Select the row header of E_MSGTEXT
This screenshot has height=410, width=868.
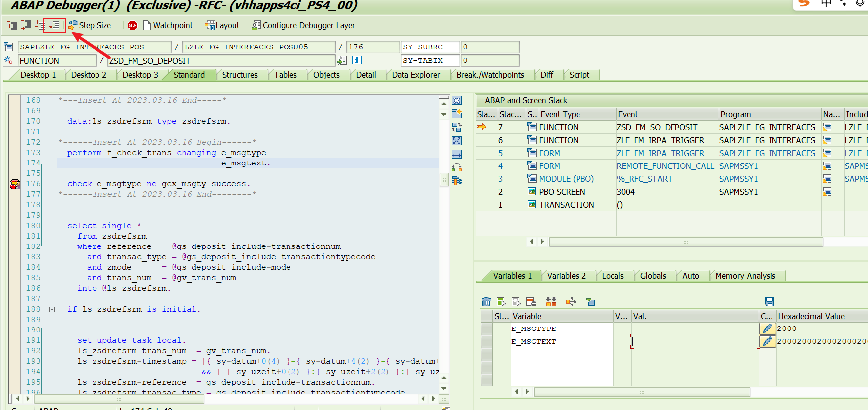pyautogui.click(x=486, y=341)
